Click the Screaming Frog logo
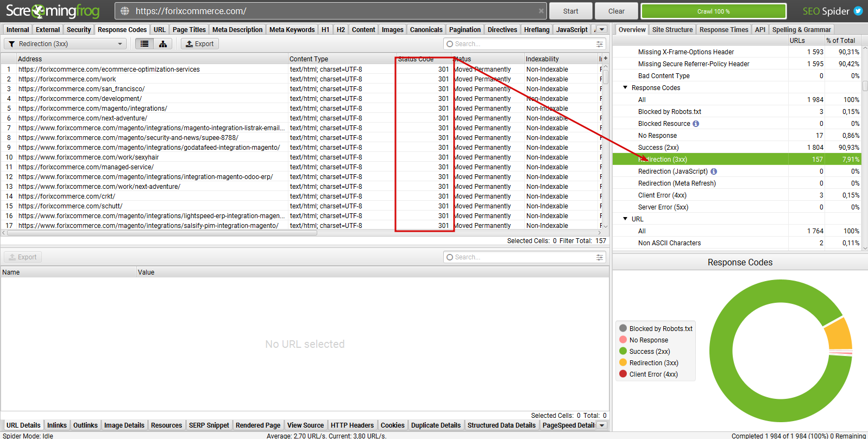The image size is (868, 439). (53, 11)
